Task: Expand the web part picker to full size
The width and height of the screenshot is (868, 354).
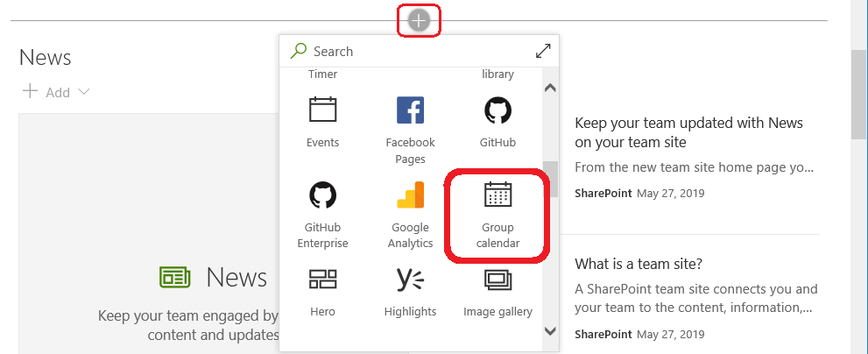Action: coord(543,51)
